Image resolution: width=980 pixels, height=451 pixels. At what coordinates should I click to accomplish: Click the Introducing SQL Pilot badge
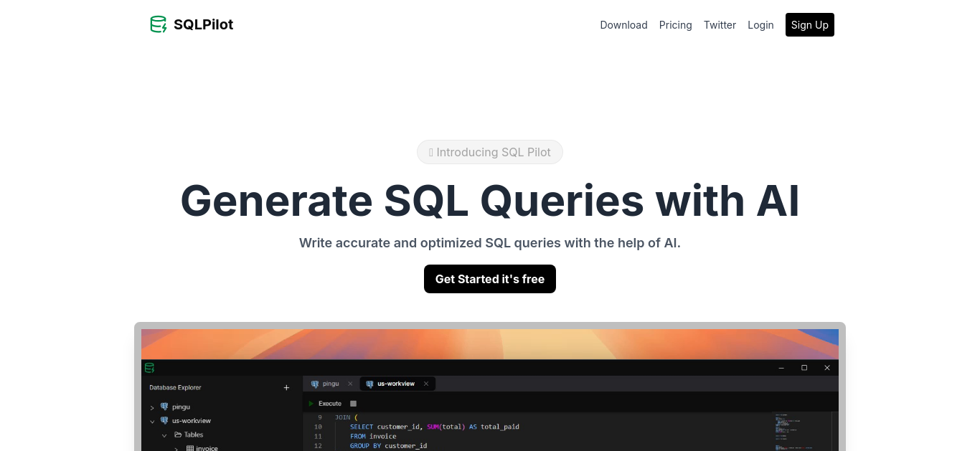tap(490, 152)
